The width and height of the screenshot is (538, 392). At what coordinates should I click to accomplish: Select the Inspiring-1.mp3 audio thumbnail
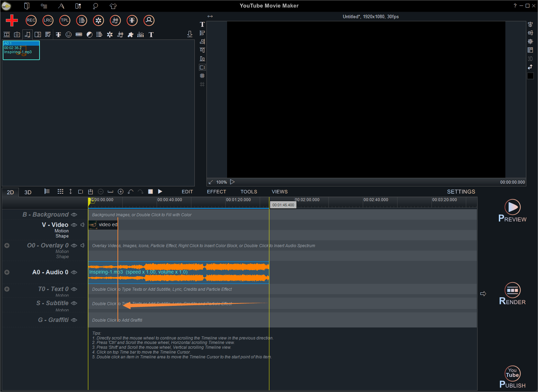pyautogui.click(x=21, y=50)
